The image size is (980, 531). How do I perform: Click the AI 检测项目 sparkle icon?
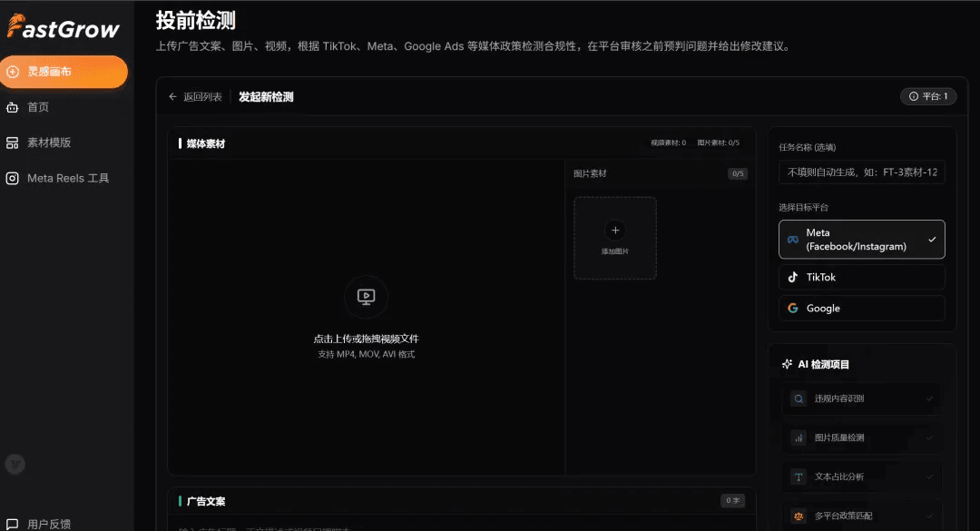pyautogui.click(x=786, y=363)
